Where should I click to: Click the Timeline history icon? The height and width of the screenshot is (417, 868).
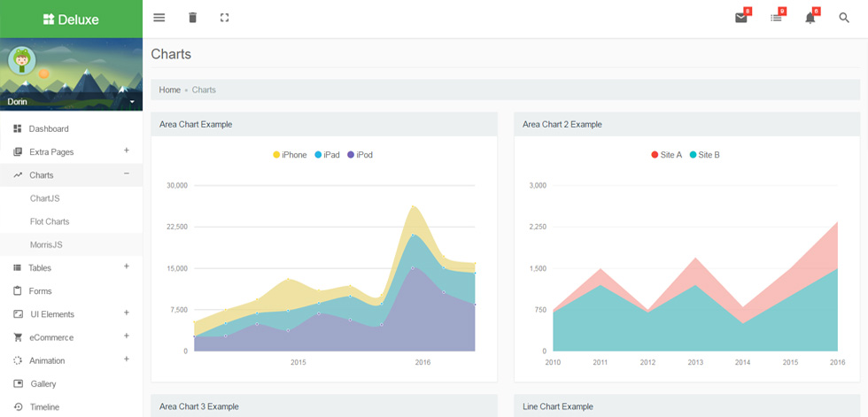[19, 407]
